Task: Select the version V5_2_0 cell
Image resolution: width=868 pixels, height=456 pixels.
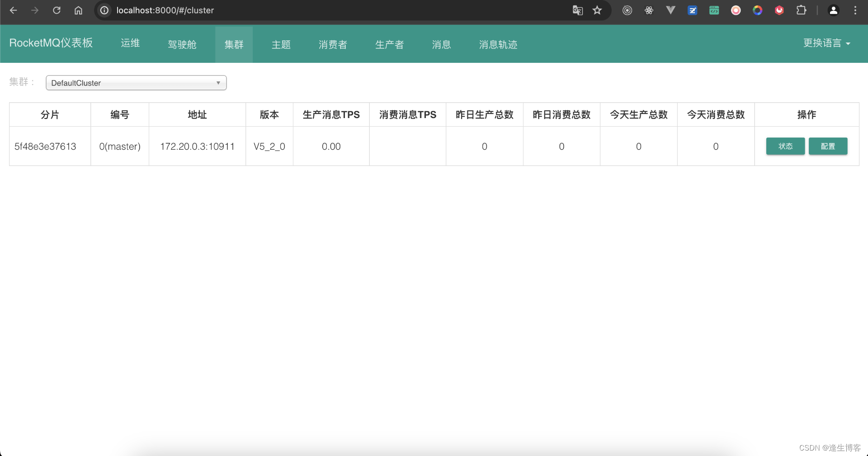Action: point(269,147)
